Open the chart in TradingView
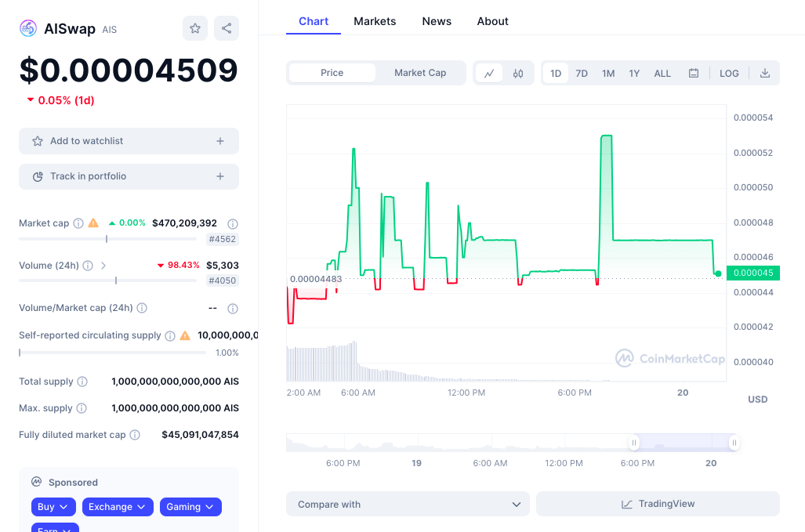 pos(658,504)
